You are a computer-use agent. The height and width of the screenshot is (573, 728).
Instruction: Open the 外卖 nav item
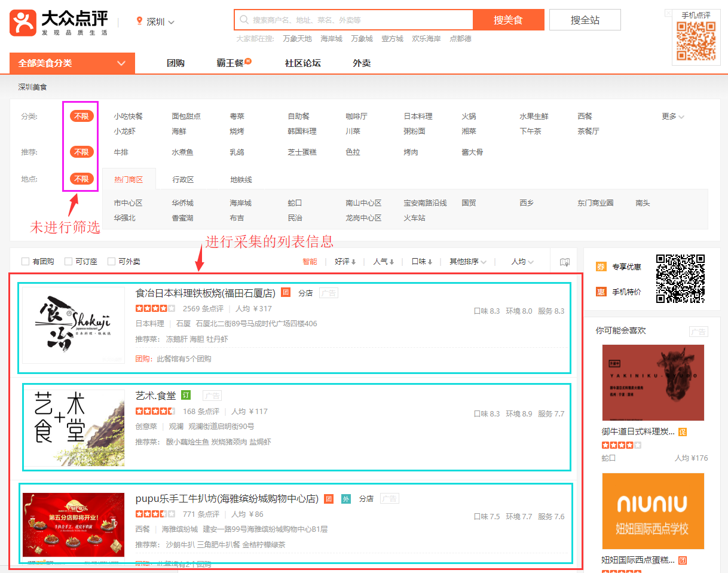click(x=362, y=63)
